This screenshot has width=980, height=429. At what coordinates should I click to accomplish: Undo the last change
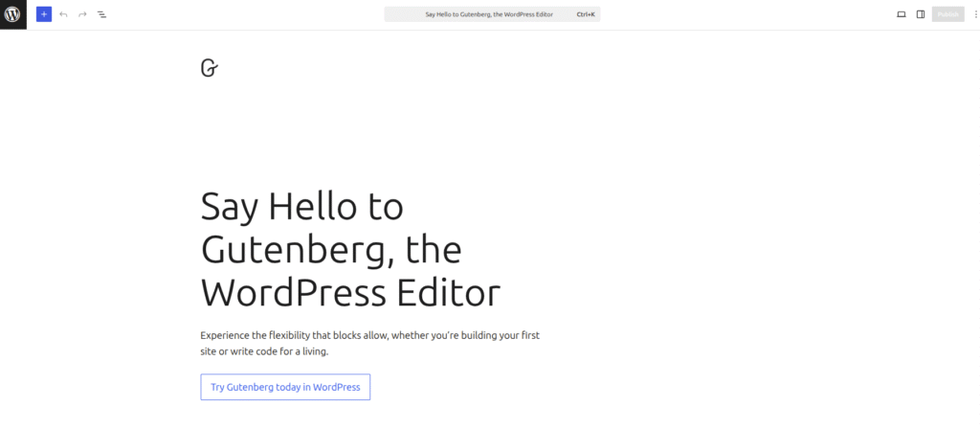coord(63,14)
